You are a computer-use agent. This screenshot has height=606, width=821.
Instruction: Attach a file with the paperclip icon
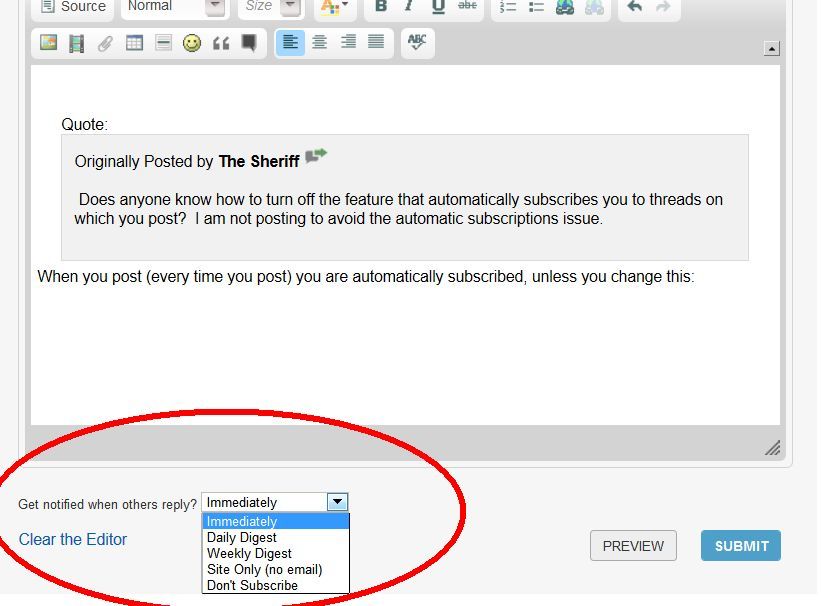[105, 43]
